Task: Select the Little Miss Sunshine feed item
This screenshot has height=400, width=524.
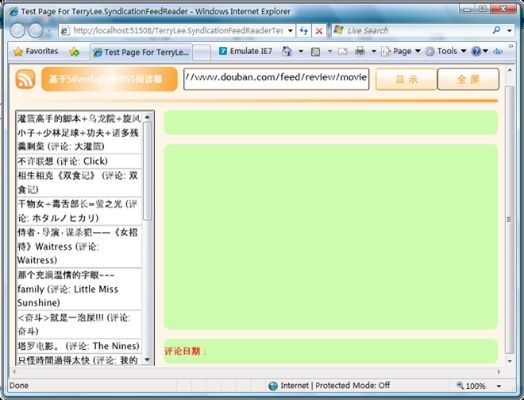Action: pyautogui.click(x=79, y=289)
